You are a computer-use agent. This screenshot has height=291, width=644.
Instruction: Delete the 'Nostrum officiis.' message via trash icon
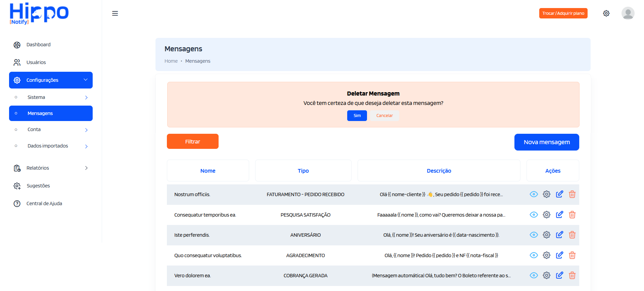click(x=572, y=194)
